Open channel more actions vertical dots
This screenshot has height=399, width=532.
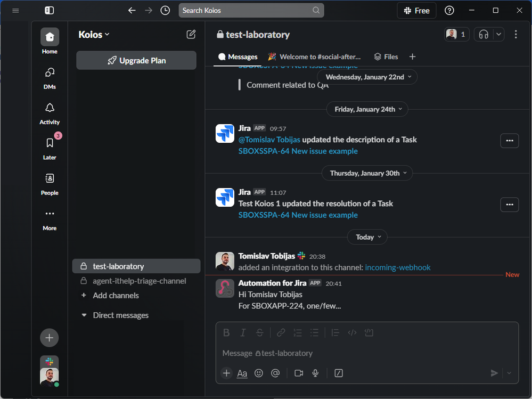pyautogui.click(x=515, y=34)
